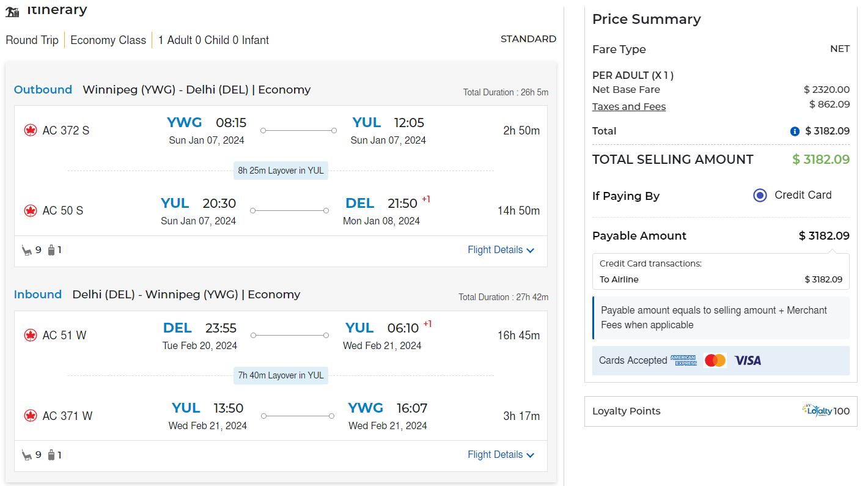Click the outbound baggage allowance icon
Screen dimensions: 868x486
51,250
